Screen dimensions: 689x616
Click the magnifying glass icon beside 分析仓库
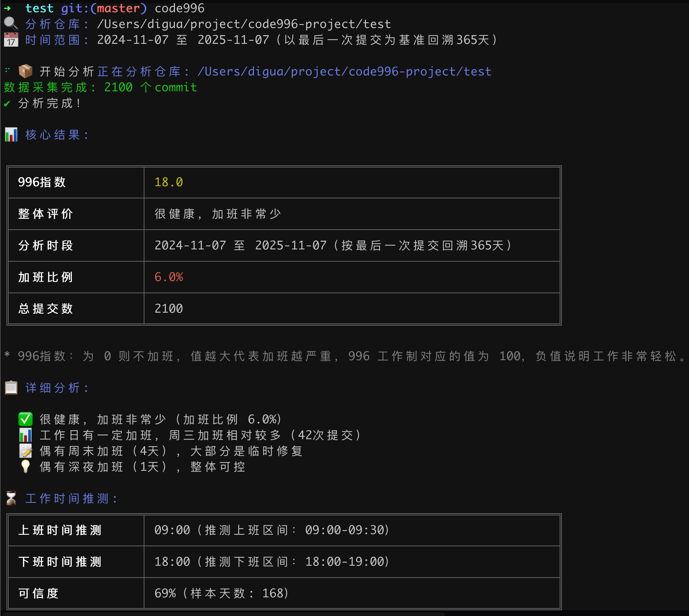(11, 24)
